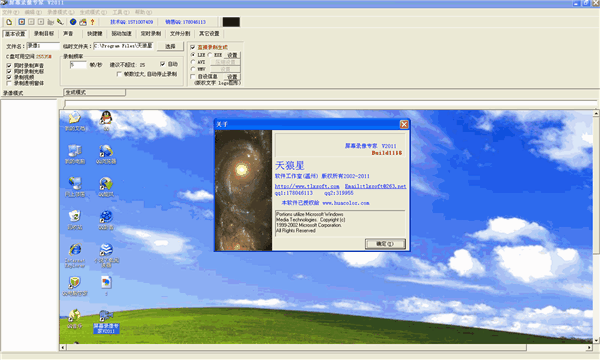Open the 文件 menu
Viewport: 600px width, 360px height.
10,12
